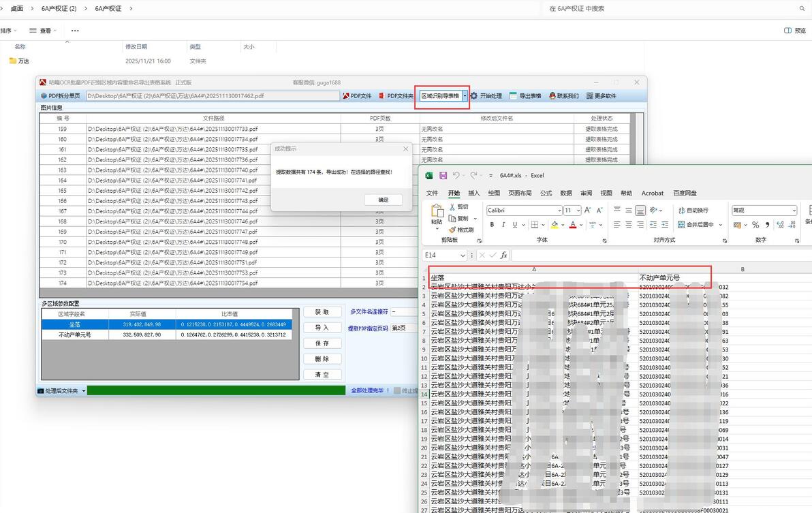The height and width of the screenshot is (513, 812).
Task: Click 保存 button in OCR tool
Action: click(322, 343)
